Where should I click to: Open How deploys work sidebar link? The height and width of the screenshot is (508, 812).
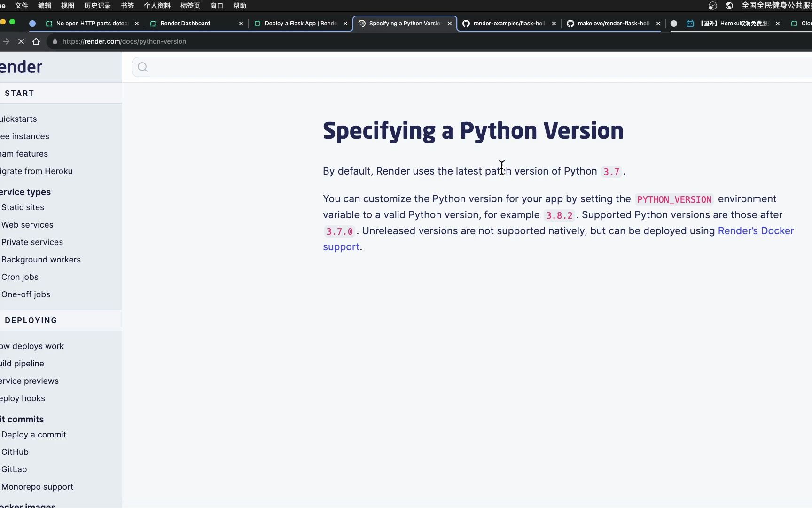pyautogui.click(x=32, y=346)
